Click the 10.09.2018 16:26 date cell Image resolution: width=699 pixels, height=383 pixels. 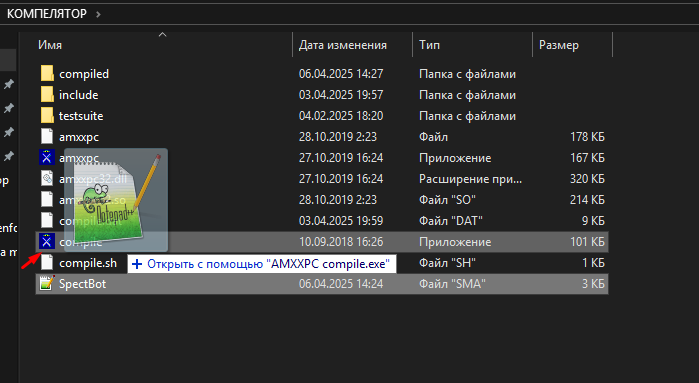pyautogui.click(x=341, y=242)
